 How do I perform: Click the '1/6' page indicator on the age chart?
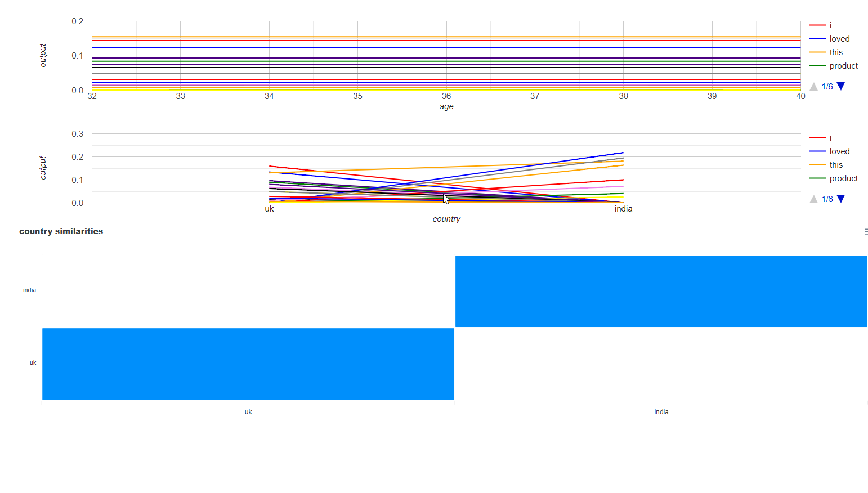(x=827, y=86)
